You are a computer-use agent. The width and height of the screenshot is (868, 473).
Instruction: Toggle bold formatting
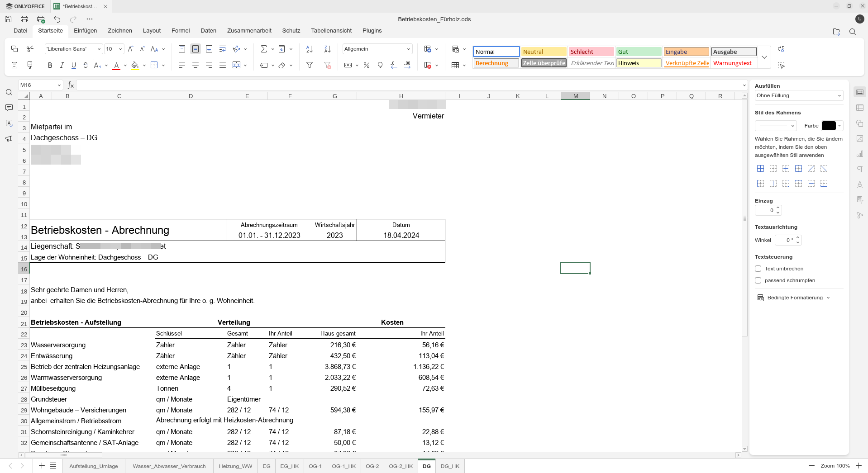coord(50,65)
